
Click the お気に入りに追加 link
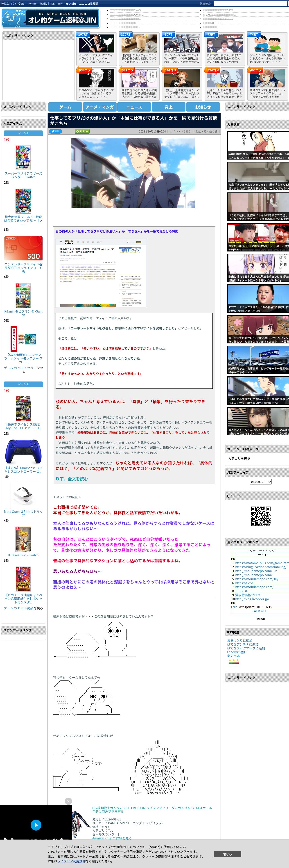(x=239, y=641)
